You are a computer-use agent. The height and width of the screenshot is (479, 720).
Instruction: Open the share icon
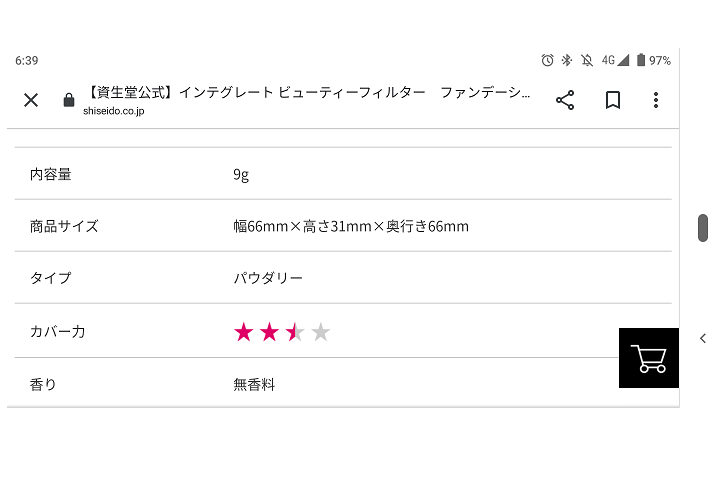click(x=565, y=100)
